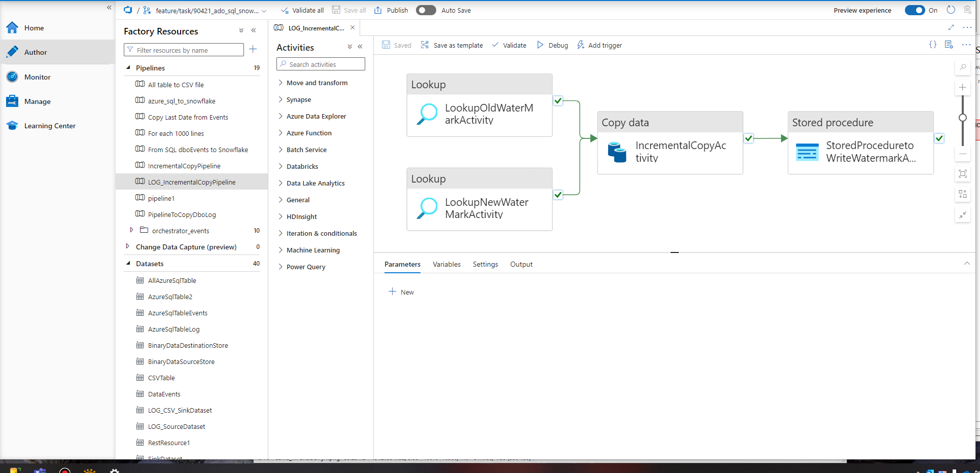980x473 pixels.
Task: Disable the Preview experience On switch
Action: click(914, 10)
